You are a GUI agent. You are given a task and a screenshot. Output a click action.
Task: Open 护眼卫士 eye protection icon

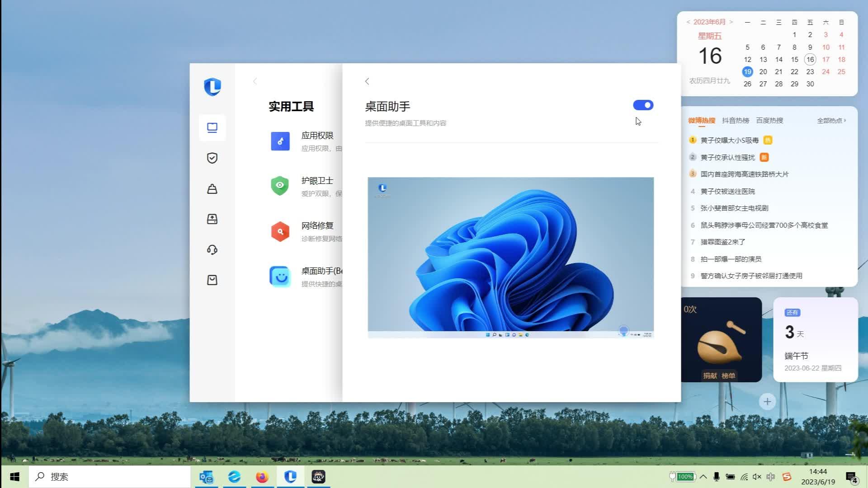click(x=280, y=186)
